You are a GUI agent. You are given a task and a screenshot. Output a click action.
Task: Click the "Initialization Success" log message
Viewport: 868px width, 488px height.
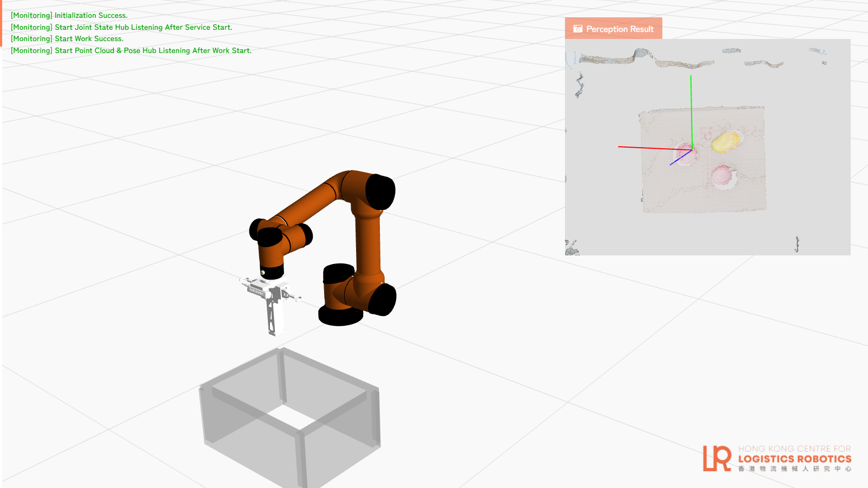(x=69, y=16)
